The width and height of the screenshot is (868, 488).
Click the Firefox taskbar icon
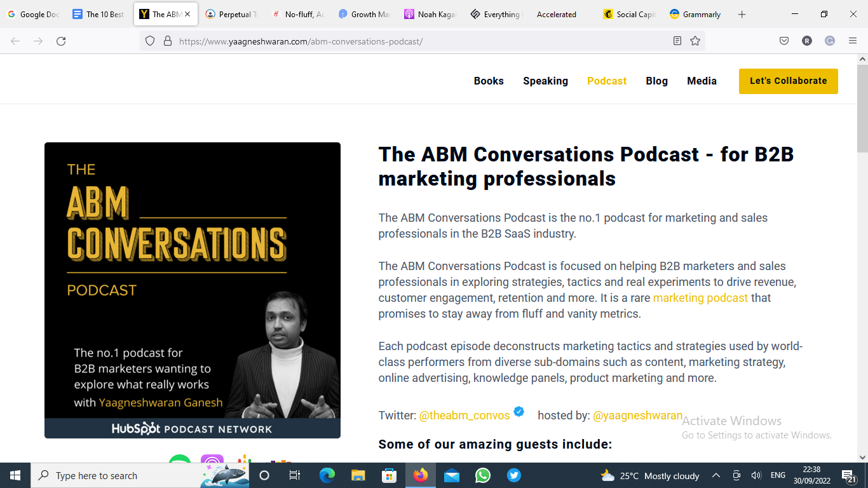click(x=421, y=475)
